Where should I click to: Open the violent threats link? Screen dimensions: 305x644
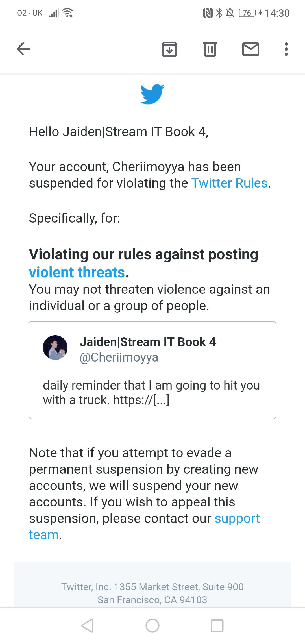tap(77, 272)
